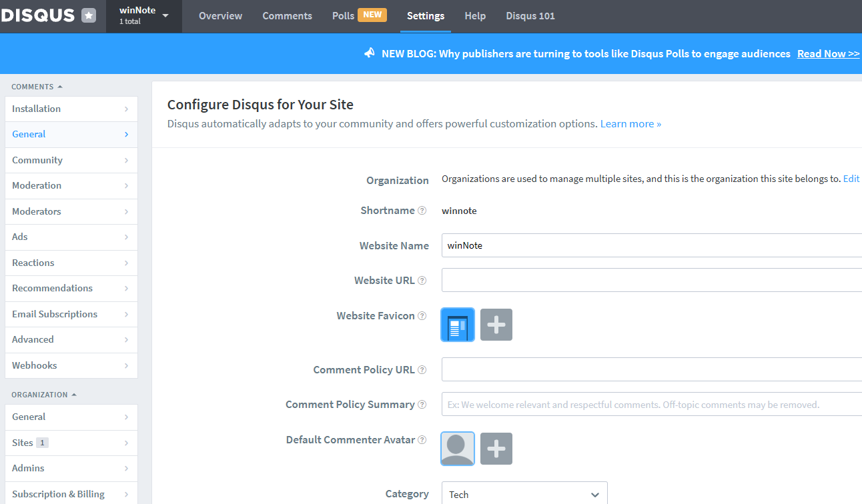
Task: Open the winNote site switcher dropdown
Action: click(x=144, y=16)
